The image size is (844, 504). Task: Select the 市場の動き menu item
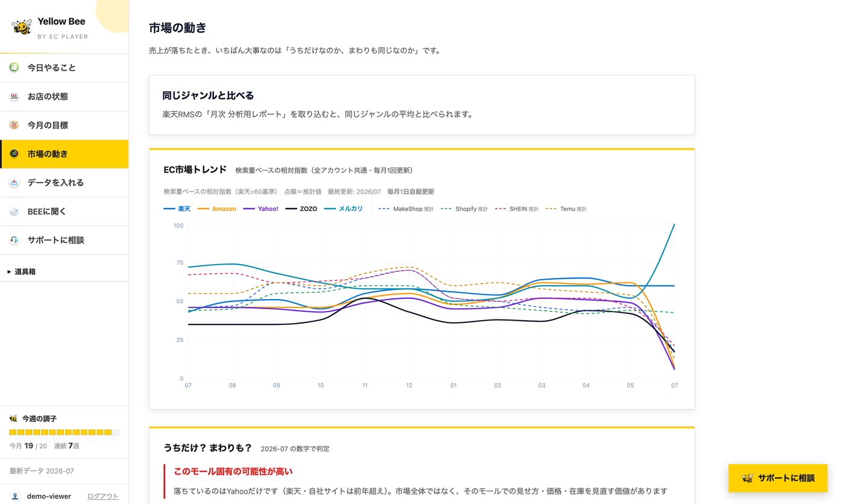[64, 154]
